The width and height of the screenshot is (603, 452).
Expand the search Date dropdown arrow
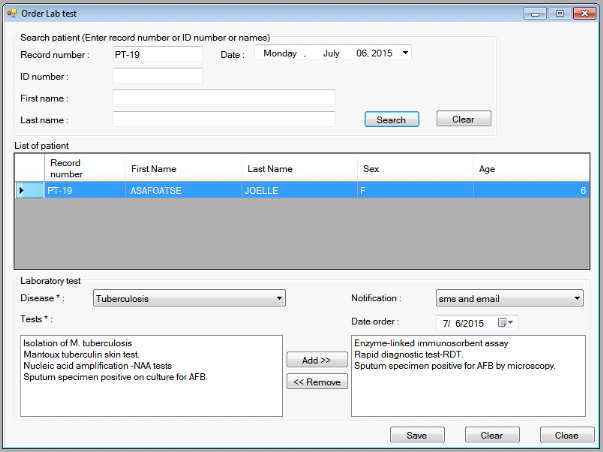[405, 53]
